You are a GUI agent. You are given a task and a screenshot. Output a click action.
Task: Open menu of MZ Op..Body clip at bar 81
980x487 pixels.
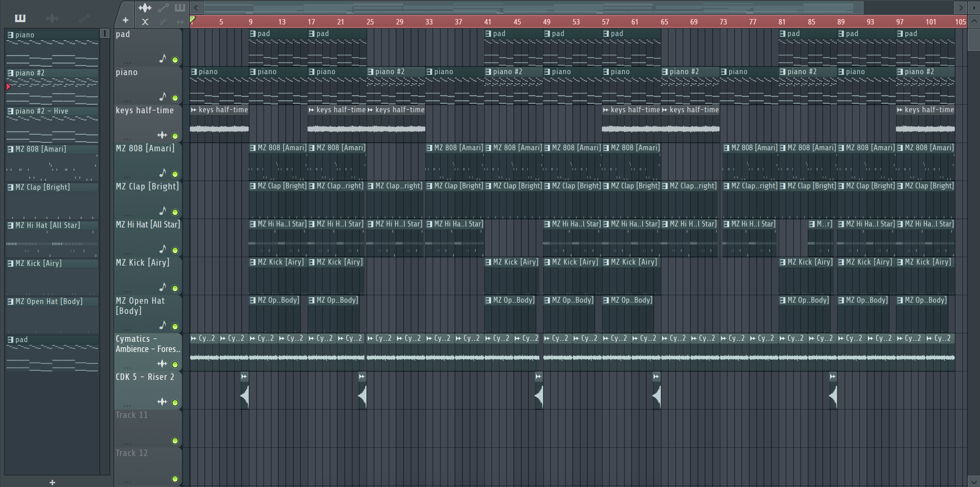coord(783,300)
